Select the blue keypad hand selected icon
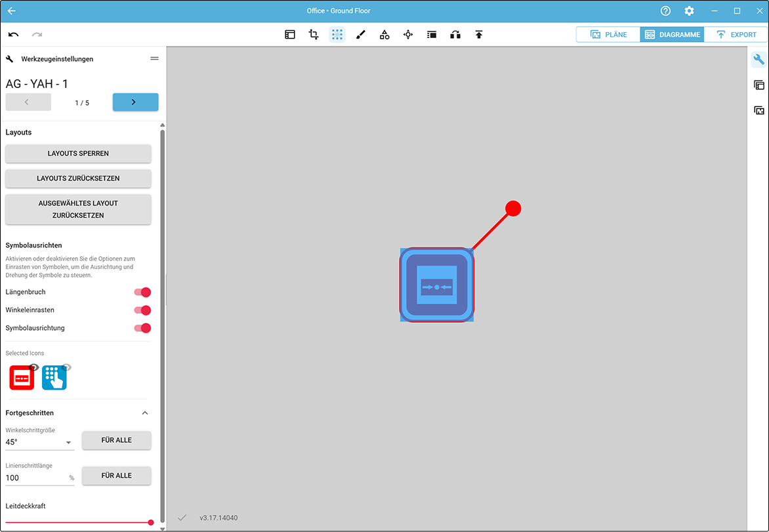Image resolution: width=769 pixels, height=532 pixels. pos(54,378)
